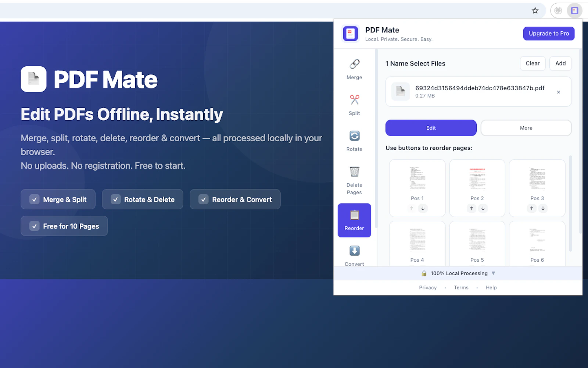Screen dimensions: 588x368
Task: Switch to the Edit tab
Action: [x=431, y=128]
